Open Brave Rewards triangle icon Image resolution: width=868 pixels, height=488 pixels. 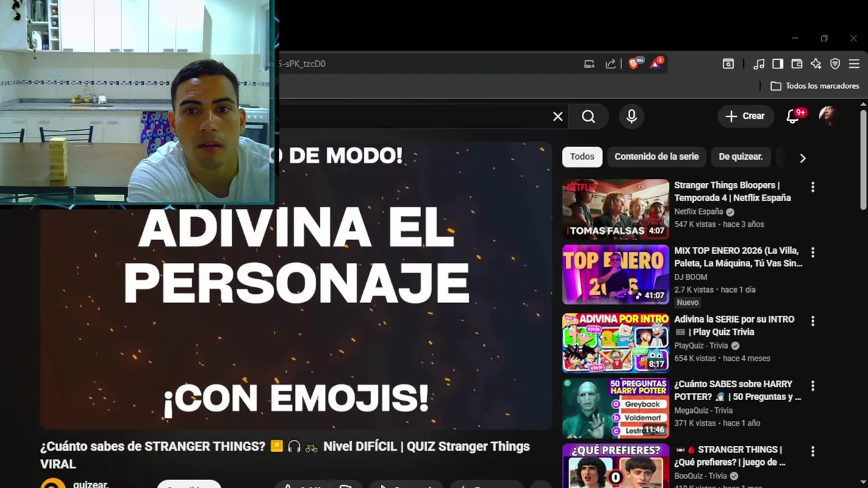[x=656, y=63]
